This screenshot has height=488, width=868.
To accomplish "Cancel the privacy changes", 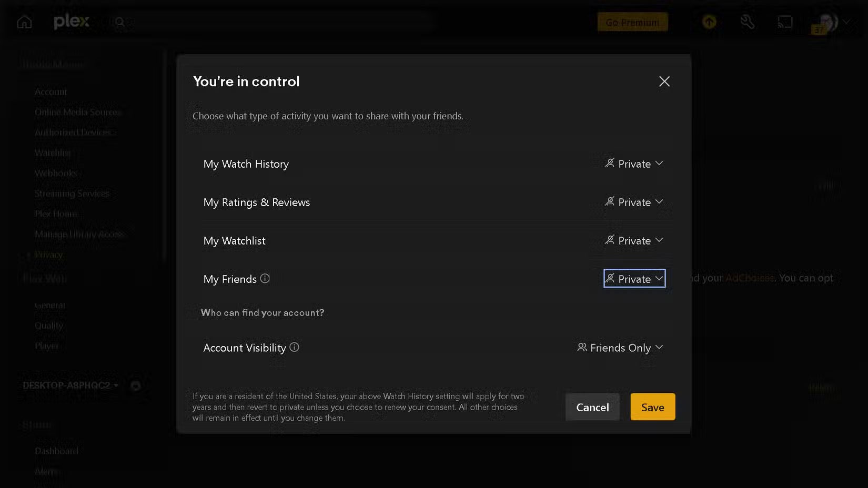I will pos(592,406).
